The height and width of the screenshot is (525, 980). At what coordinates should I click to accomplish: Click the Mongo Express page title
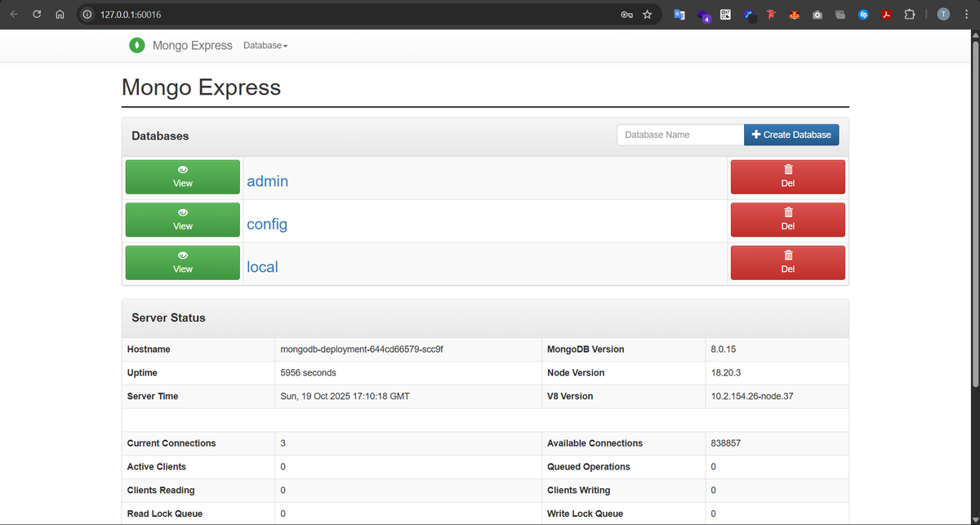click(x=201, y=87)
